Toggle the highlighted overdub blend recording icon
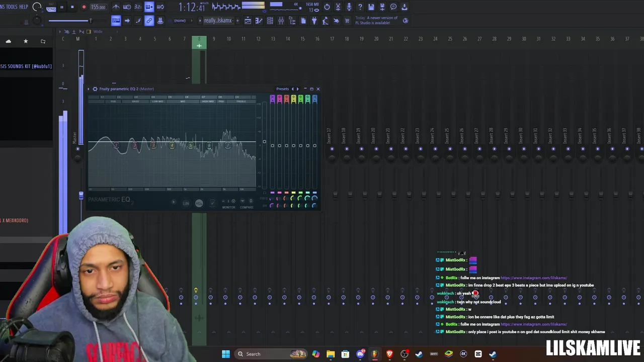 149,7
